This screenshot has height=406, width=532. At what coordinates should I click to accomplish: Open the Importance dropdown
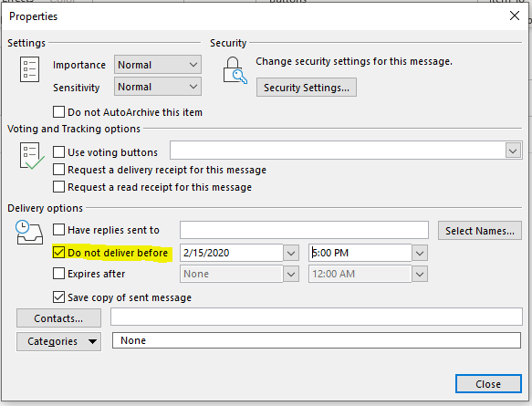(x=158, y=65)
